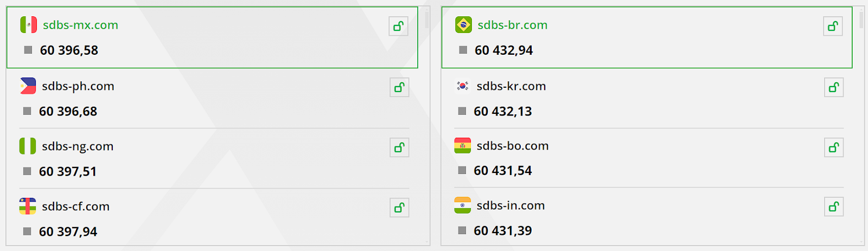This screenshot has width=868, height=251.
Task: Click the right list's vertical scrollbar
Action: tap(861, 126)
